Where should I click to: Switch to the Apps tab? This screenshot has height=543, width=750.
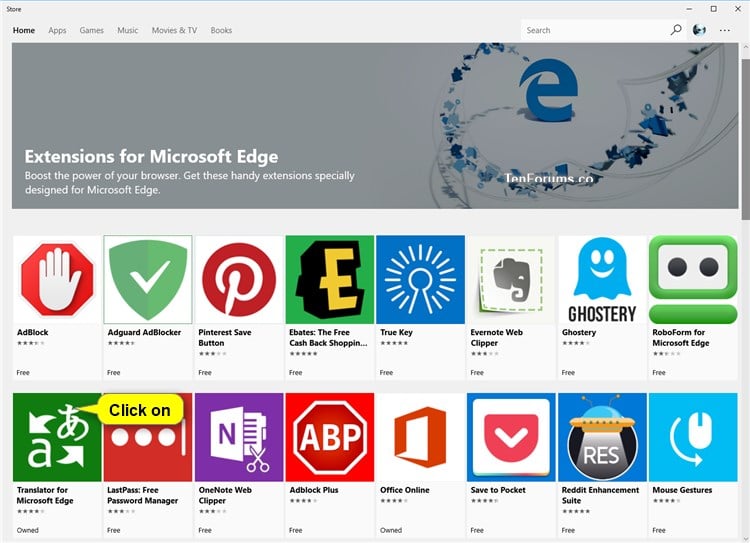click(57, 30)
